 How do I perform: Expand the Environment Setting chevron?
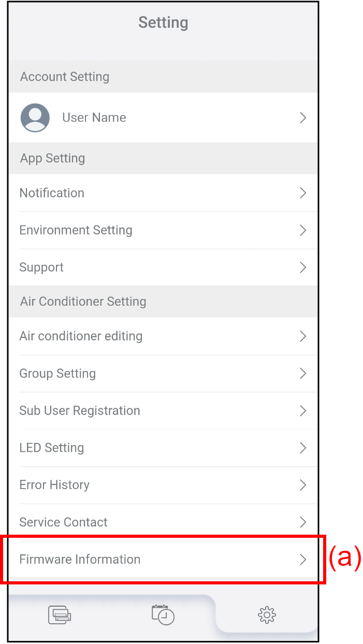click(x=303, y=230)
